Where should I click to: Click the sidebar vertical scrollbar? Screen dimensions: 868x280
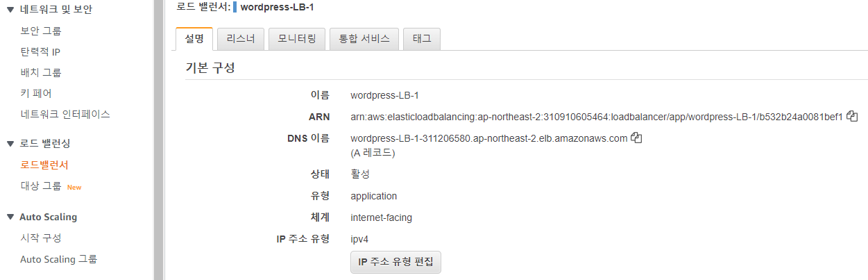158,140
